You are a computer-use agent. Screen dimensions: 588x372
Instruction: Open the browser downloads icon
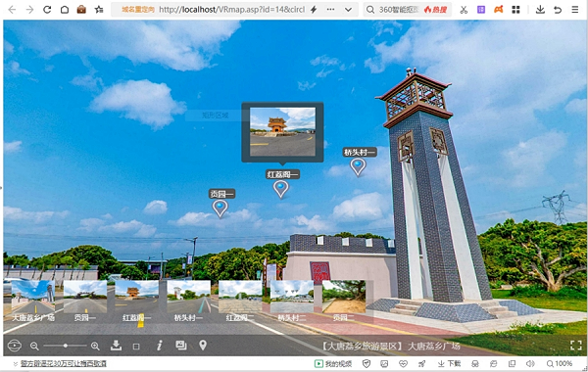coord(540,10)
